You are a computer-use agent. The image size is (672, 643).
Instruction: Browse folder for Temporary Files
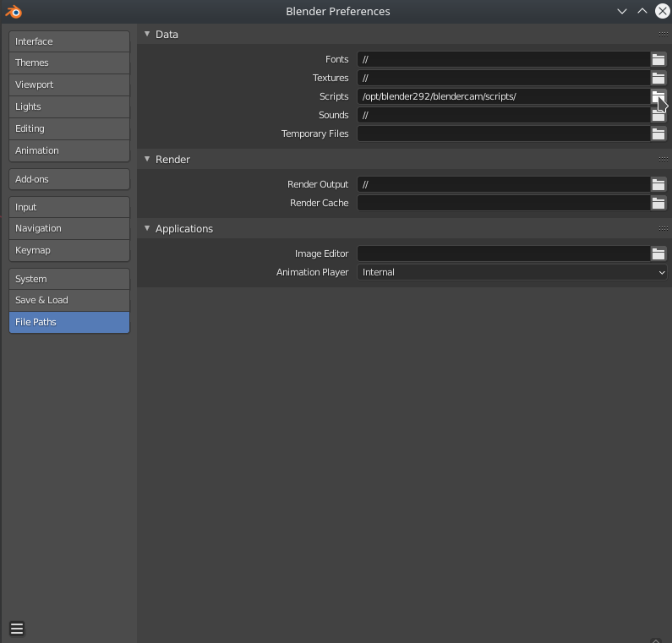[658, 134]
